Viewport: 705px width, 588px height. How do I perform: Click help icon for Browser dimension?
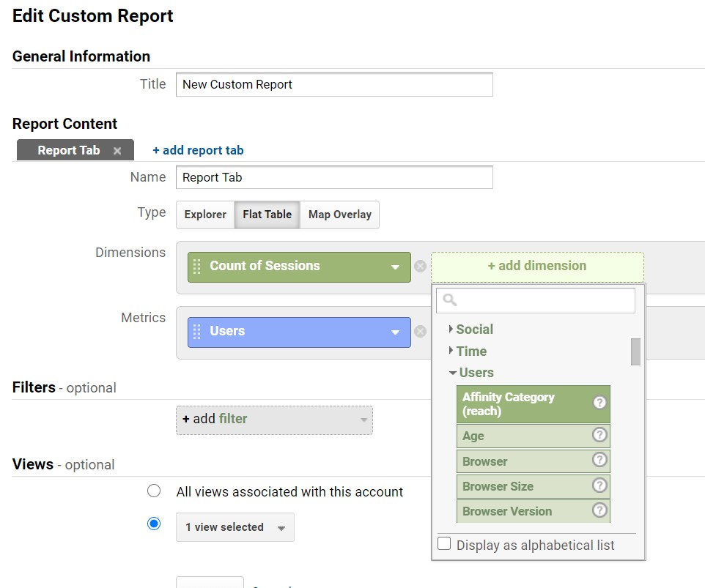(599, 461)
